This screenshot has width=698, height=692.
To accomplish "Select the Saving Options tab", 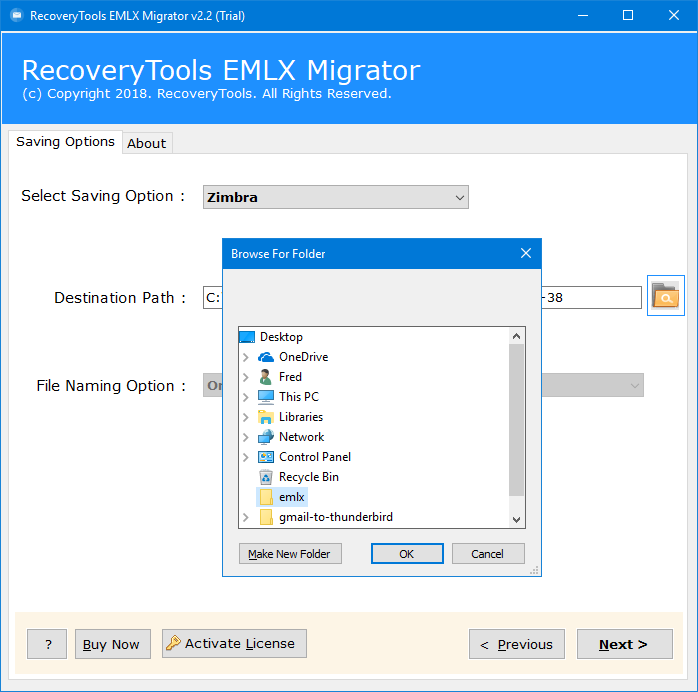I will pos(65,142).
